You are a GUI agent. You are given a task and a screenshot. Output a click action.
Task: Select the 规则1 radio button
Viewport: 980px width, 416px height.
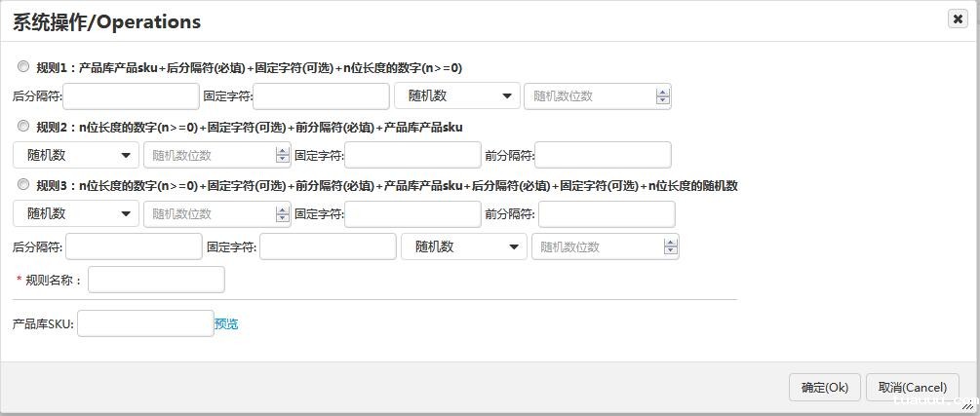(23, 67)
